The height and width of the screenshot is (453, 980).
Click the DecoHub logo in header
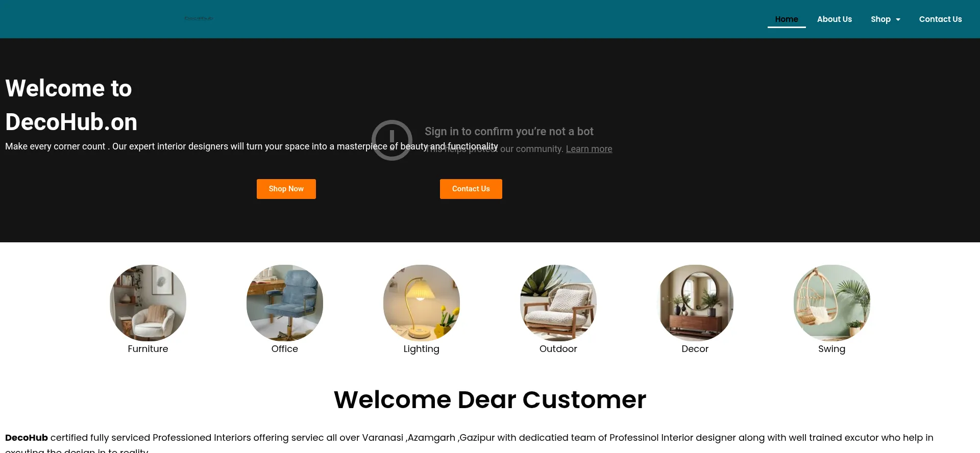[199, 18]
